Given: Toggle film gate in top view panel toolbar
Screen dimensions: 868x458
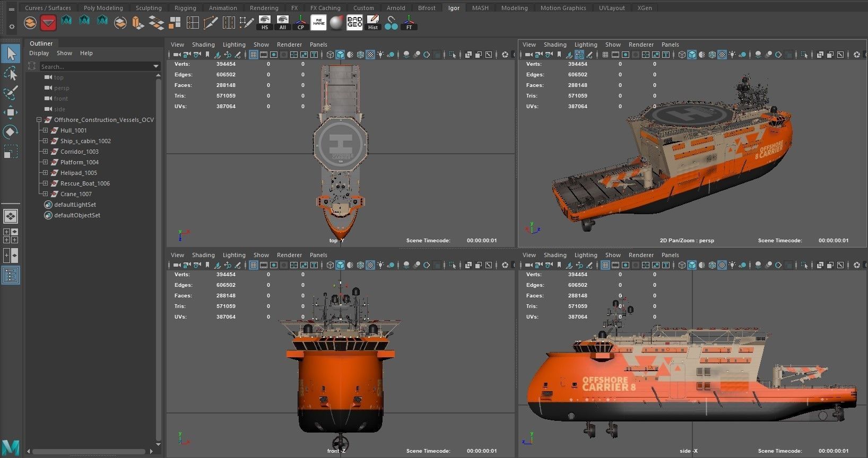Looking at the screenshot, I should pyautogui.click(x=264, y=55).
